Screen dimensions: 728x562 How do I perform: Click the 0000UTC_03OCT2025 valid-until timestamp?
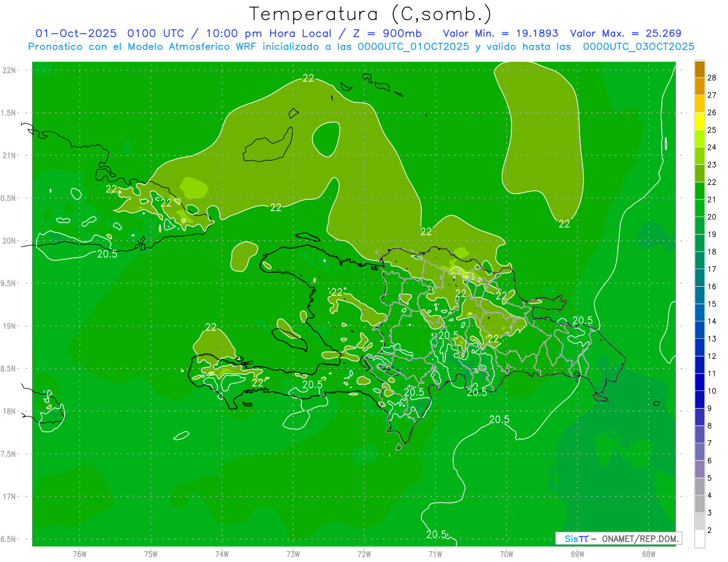638,47
